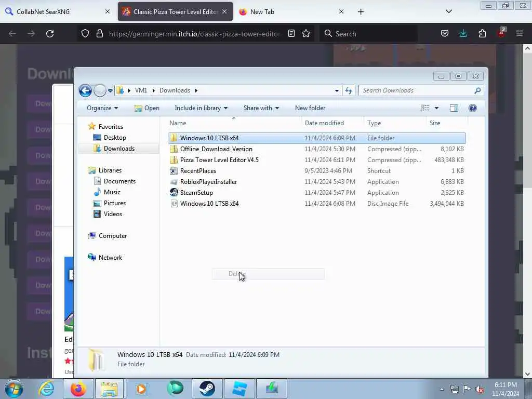Open Firefox list all tabs dropdown
Viewport: 532px width, 399px height.
click(448, 12)
